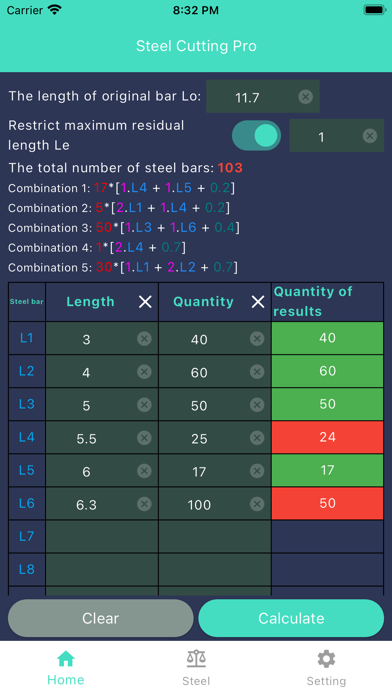Tap green result cell 17 for L5

point(328,471)
